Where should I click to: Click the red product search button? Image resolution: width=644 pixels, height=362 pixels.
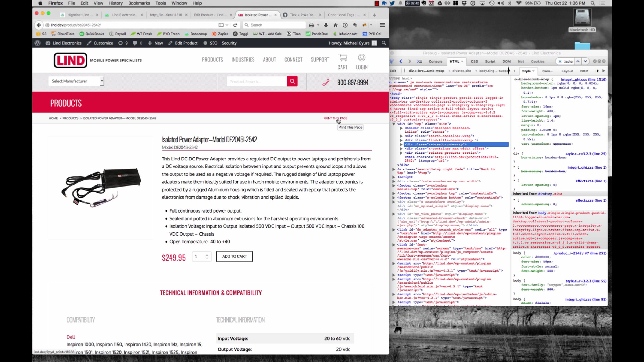click(292, 81)
